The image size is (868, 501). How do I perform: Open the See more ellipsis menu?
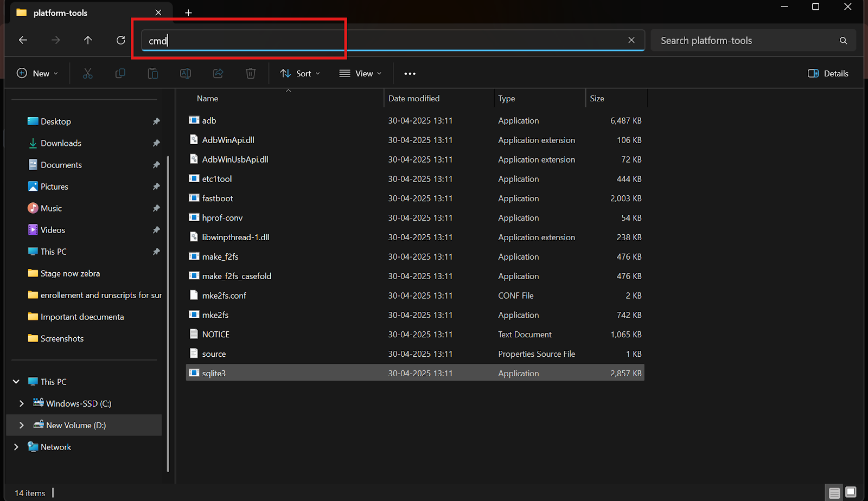click(410, 74)
